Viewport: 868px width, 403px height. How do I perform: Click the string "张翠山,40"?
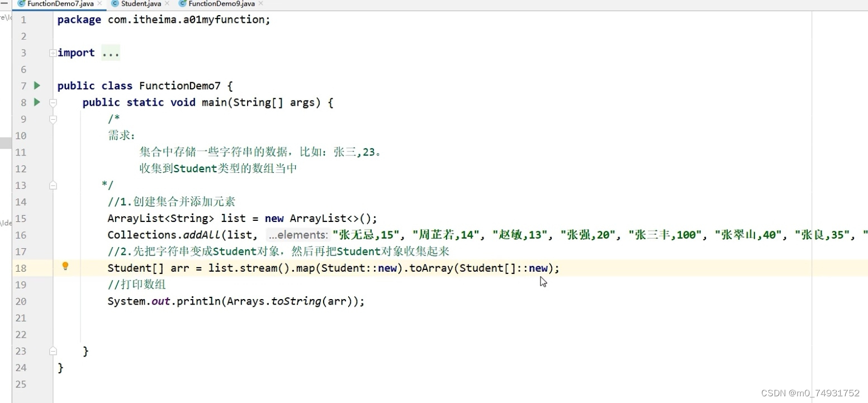(x=749, y=235)
